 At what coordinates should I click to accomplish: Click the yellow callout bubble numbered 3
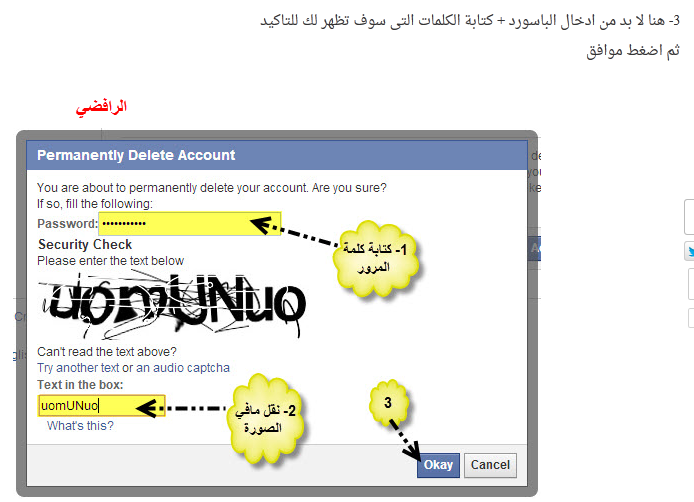coord(388,402)
